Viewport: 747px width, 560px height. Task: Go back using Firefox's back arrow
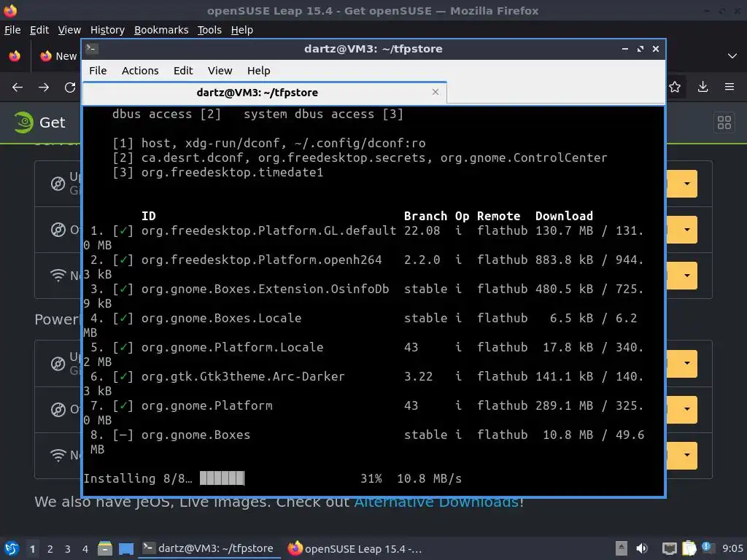coord(18,87)
